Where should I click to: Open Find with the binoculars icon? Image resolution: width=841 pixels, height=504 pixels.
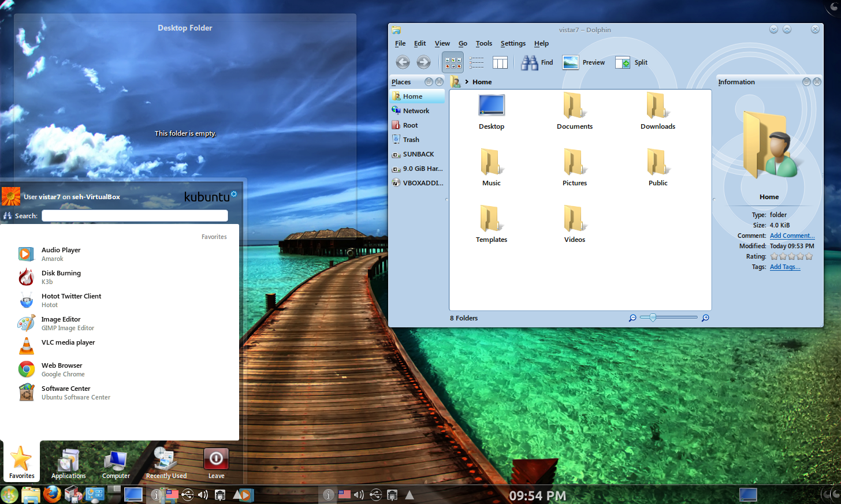tap(537, 62)
